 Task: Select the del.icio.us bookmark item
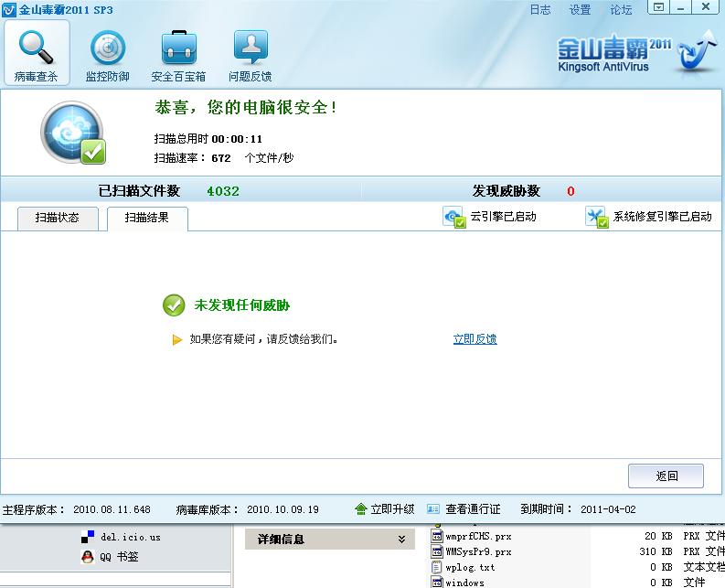click(x=130, y=537)
